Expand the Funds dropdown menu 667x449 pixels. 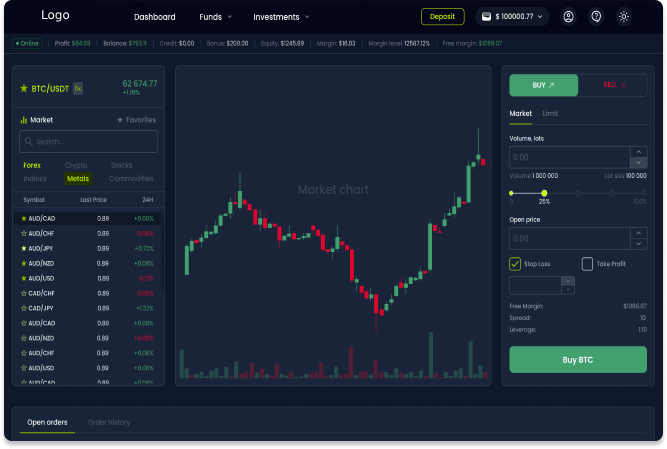click(215, 17)
